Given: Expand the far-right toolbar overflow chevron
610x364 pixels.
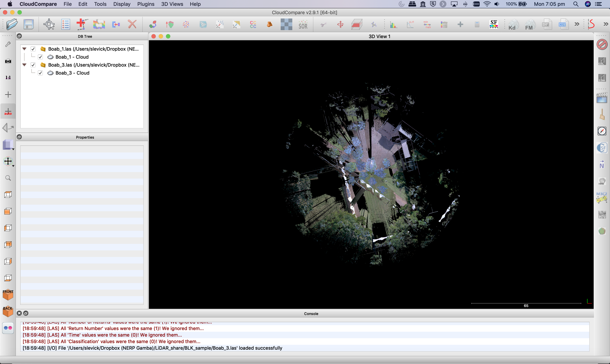Looking at the screenshot, I should pos(606,24).
